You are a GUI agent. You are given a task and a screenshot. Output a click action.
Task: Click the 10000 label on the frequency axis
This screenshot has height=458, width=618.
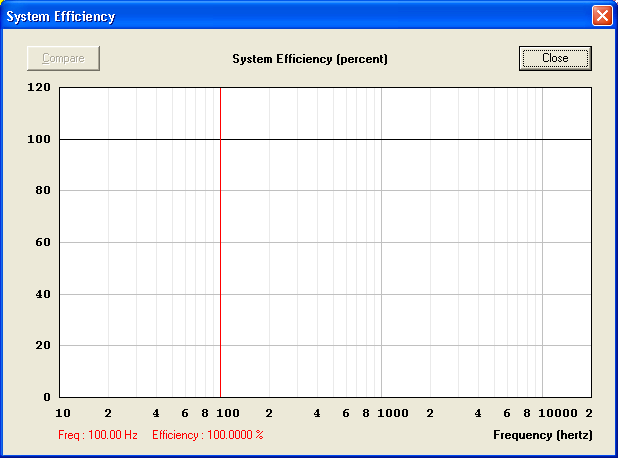point(558,413)
